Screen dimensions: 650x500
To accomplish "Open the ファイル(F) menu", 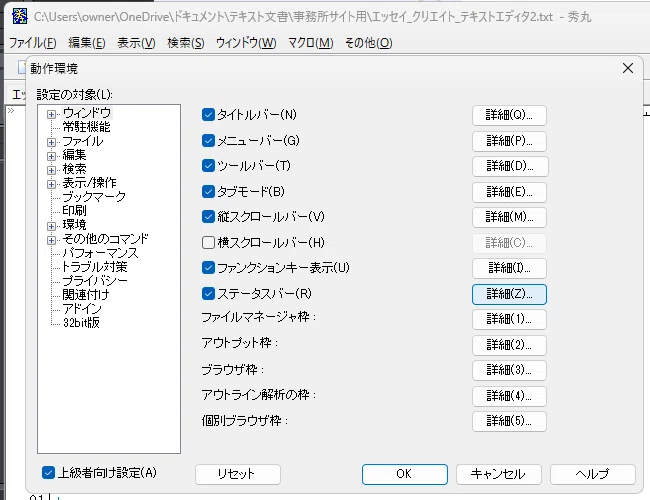I will (x=33, y=43).
